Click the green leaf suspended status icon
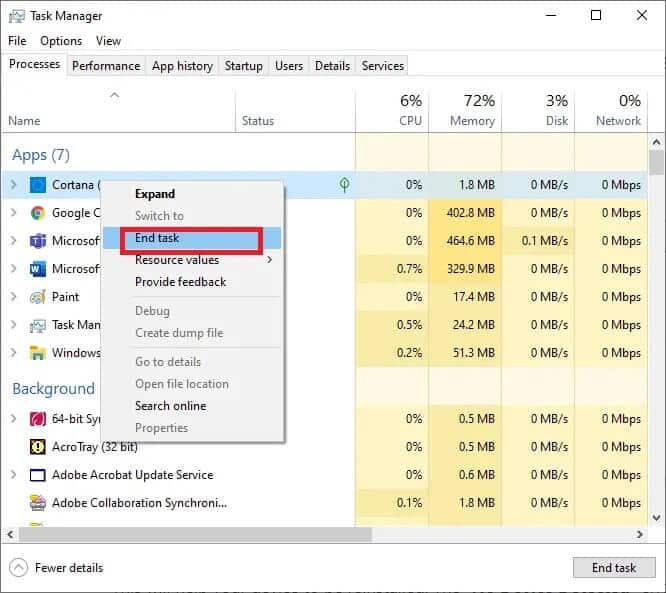This screenshot has width=666, height=593. (x=344, y=185)
